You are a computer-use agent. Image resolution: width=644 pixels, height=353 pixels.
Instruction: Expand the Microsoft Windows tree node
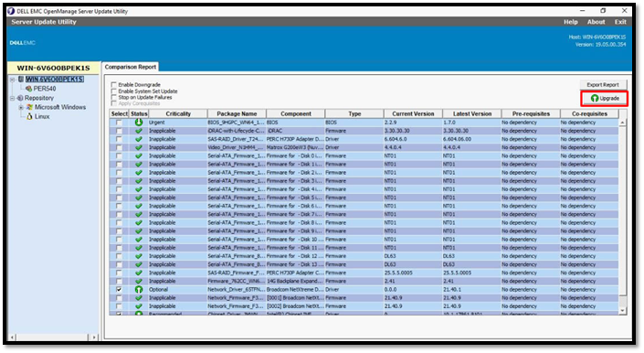coord(21,107)
